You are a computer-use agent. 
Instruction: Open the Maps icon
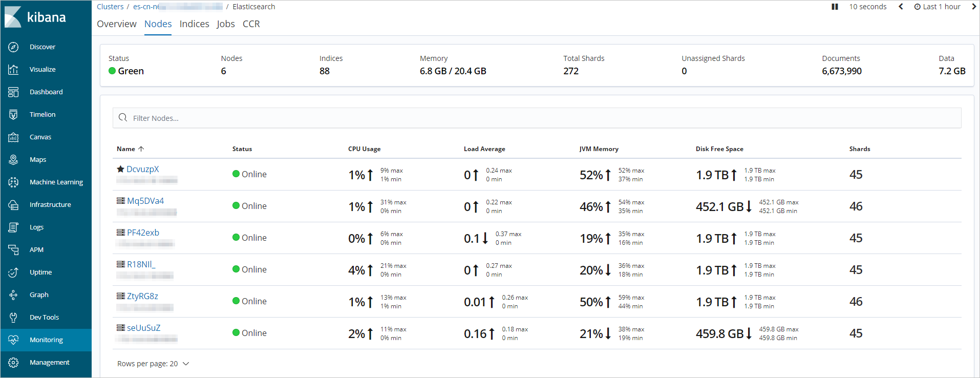(14, 160)
